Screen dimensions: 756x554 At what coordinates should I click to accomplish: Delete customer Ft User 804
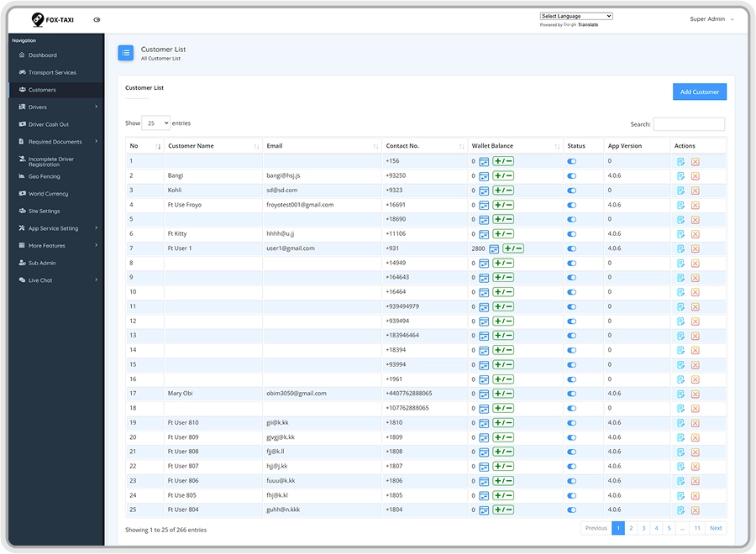pyautogui.click(x=695, y=510)
